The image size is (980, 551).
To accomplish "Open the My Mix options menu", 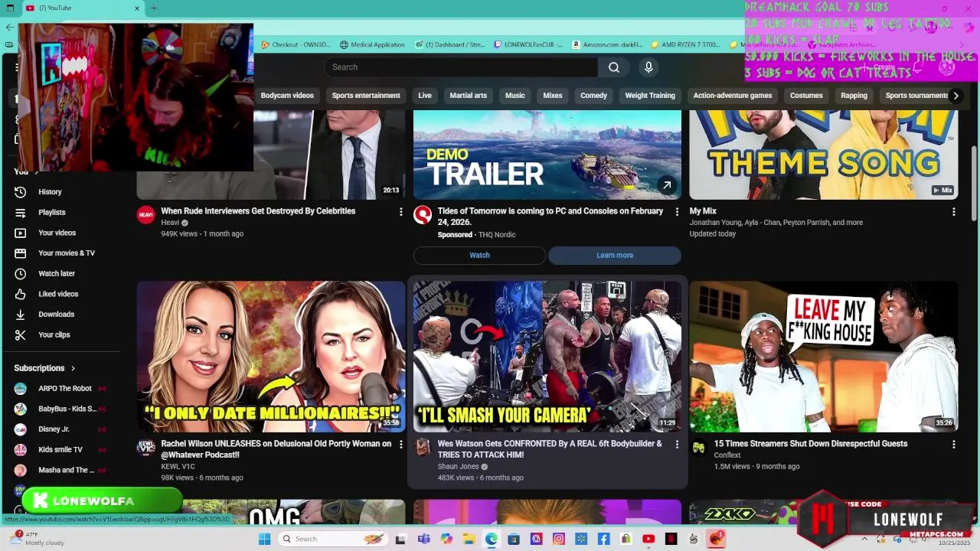I will coord(953,212).
